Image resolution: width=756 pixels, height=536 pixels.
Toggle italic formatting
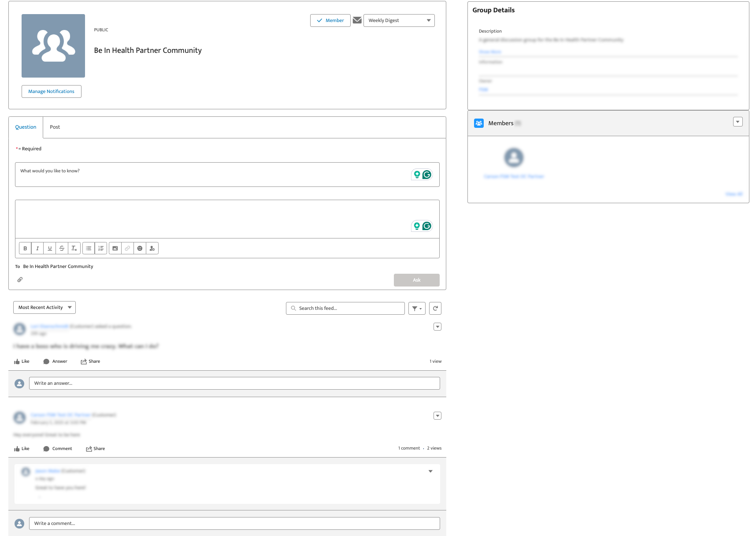pos(37,248)
